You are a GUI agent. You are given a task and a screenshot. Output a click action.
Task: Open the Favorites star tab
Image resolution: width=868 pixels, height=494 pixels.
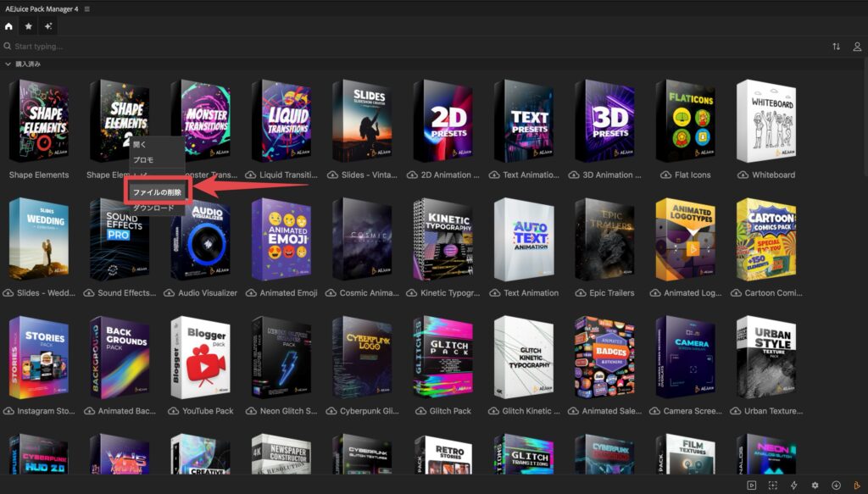tap(29, 26)
